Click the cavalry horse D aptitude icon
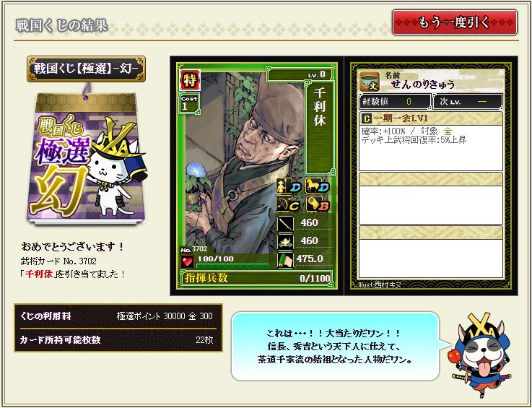Viewport: 532px width, 408px height. [318, 186]
